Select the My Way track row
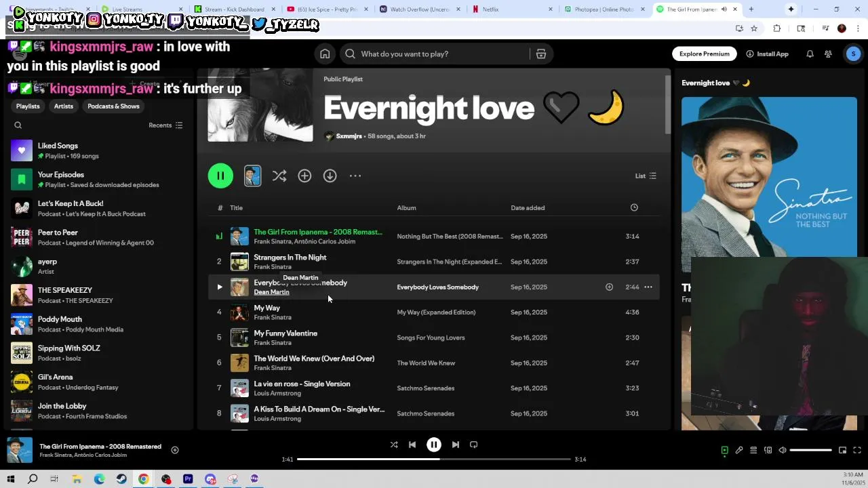Image resolution: width=868 pixels, height=488 pixels. click(434, 312)
